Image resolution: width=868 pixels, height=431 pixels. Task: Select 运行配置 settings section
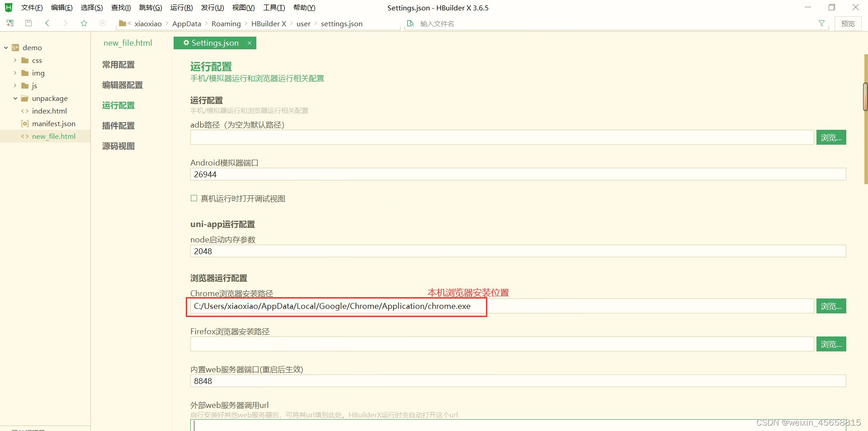tap(118, 105)
